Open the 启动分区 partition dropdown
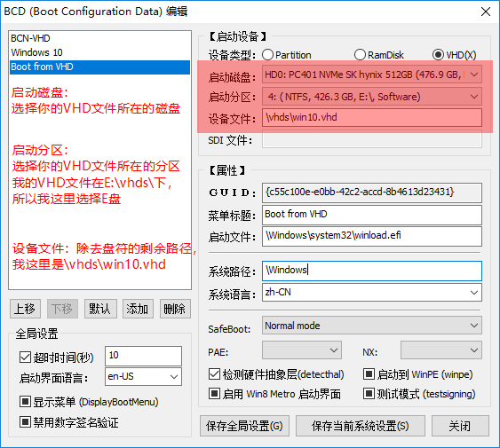 [372, 97]
